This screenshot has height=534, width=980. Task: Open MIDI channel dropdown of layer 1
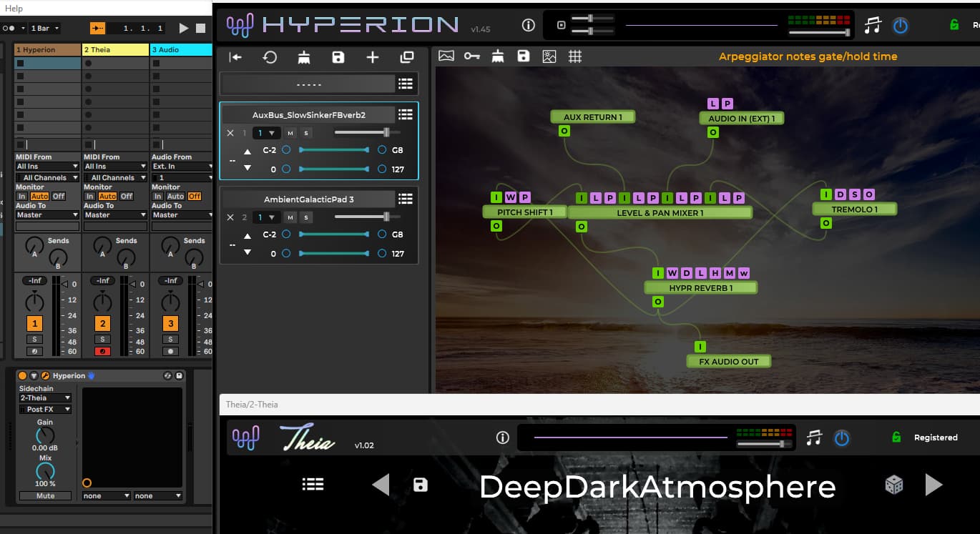pos(266,133)
